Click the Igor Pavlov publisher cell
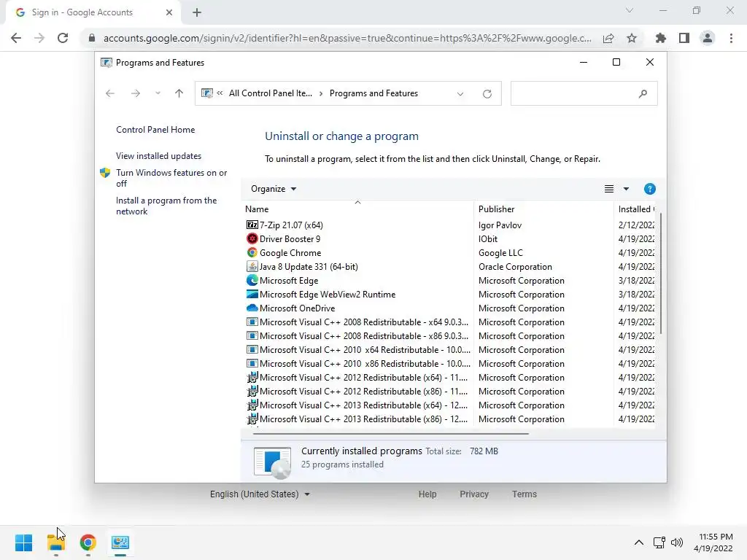This screenshot has height=560, width=747. 500,225
